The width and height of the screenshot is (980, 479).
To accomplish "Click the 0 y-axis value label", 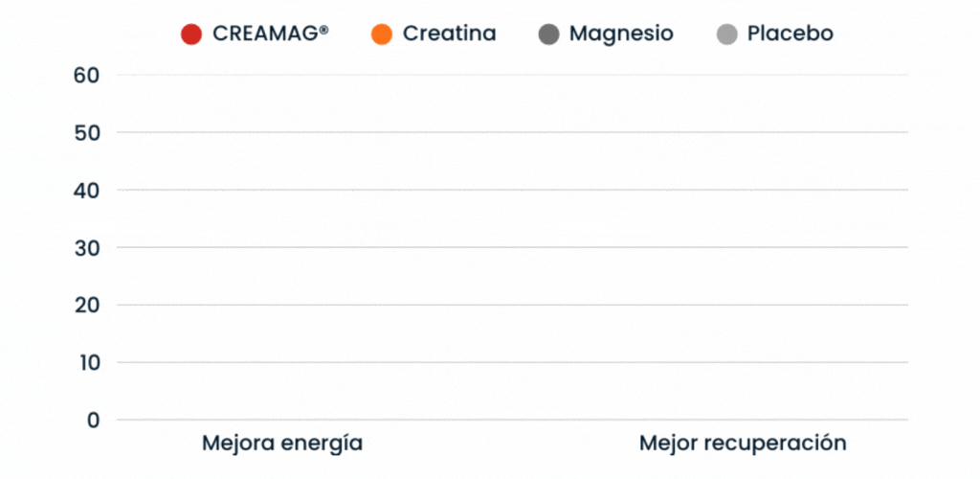I will pos(92,420).
